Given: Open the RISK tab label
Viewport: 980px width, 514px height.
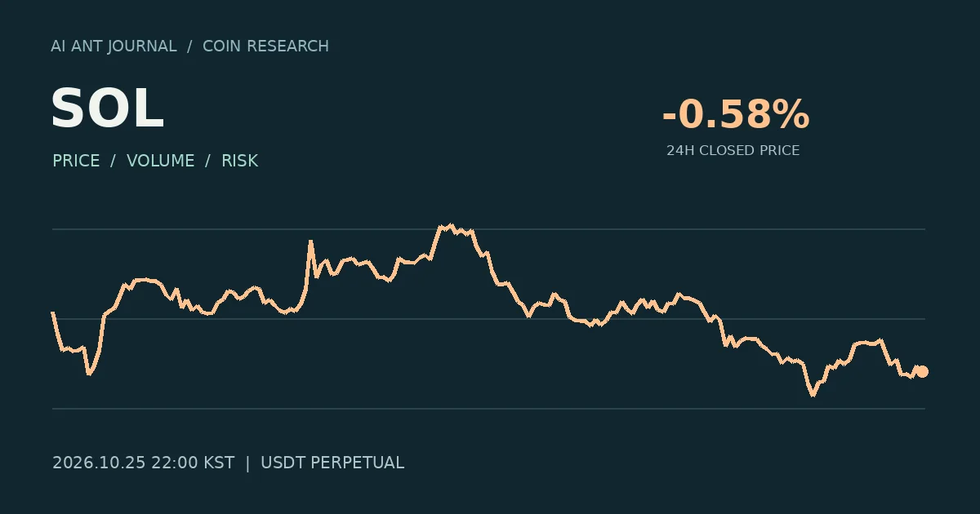Looking at the screenshot, I should [x=239, y=161].
